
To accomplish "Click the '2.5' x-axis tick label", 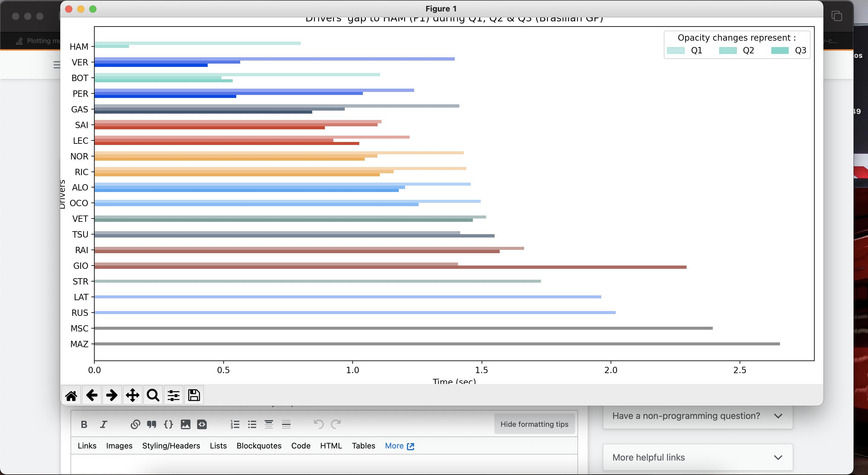I will (740, 370).
